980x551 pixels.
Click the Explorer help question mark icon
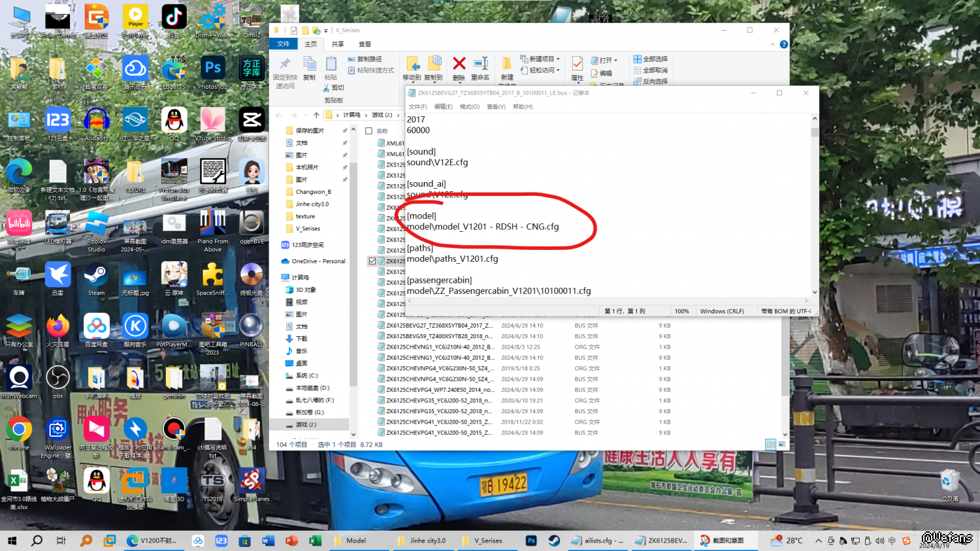[783, 44]
